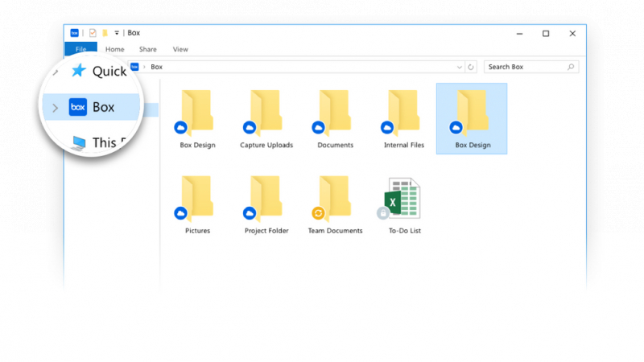The image size is (644, 362).
Task: Click the orange sync badge on Team Documents
Action: pyautogui.click(x=318, y=213)
